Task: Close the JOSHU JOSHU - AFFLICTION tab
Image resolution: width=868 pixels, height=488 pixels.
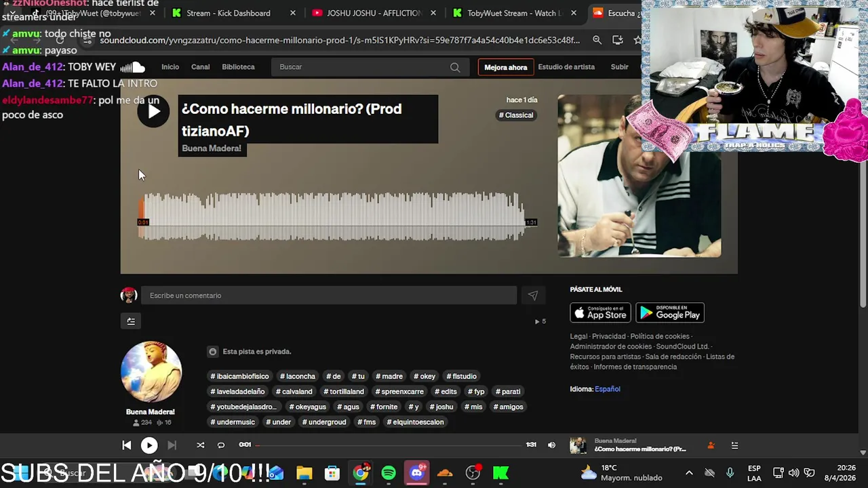Action: click(x=433, y=13)
